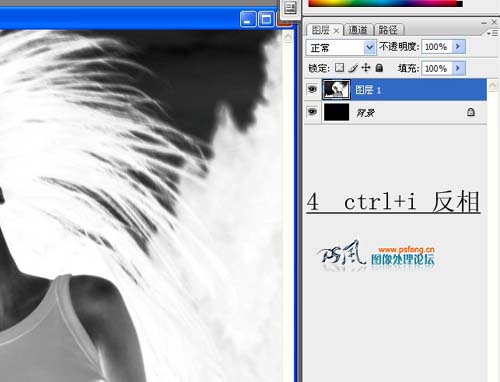Select layer 图层 1 thumbnail
500x382 pixels.
336,89
